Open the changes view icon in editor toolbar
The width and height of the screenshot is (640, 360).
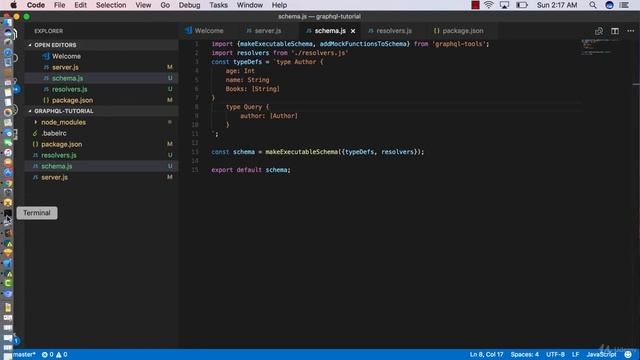(x=599, y=31)
